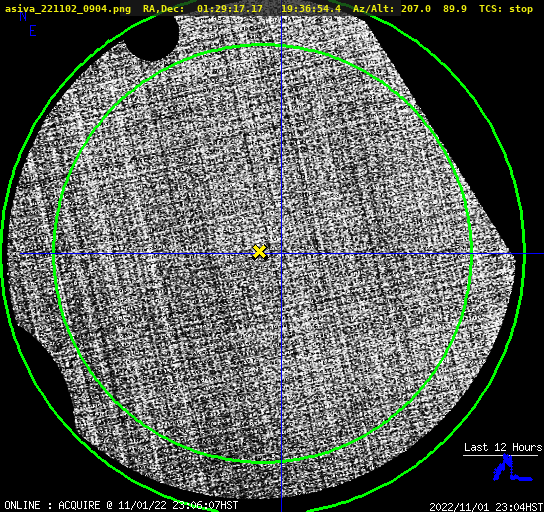Click the 207.0 azimuth value
The width and height of the screenshot is (544, 512).
point(416,8)
